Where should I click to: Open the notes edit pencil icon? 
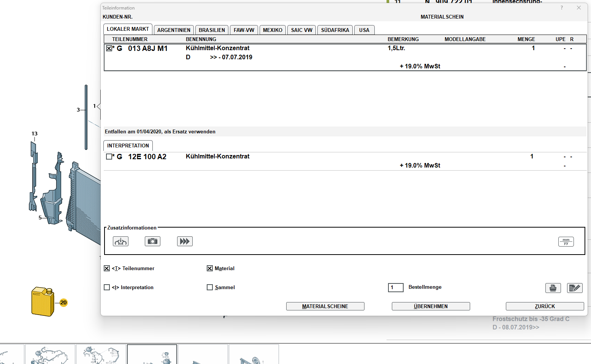point(574,288)
